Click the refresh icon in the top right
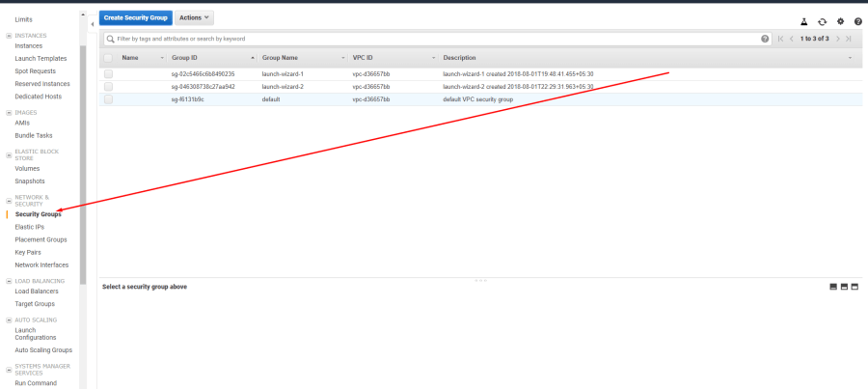 tap(822, 21)
